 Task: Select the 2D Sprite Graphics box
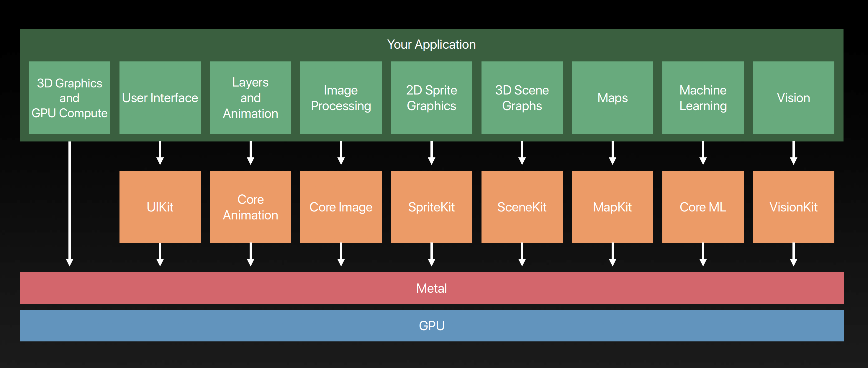click(x=431, y=98)
